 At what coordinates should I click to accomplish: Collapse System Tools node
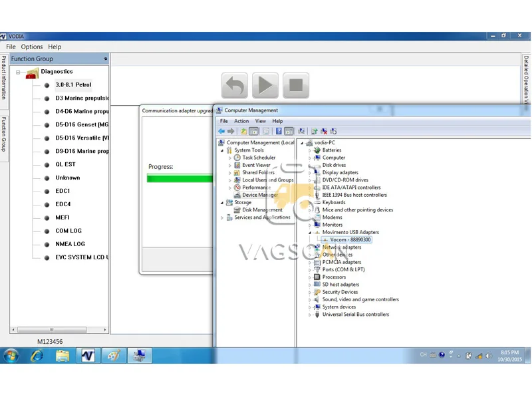click(222, 150)
